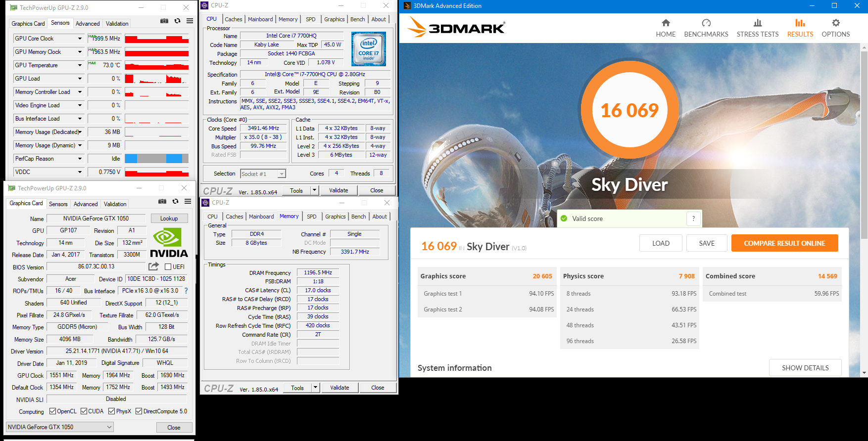Click refresh icon in GPU-Z Graphics Card window
The width and height of the screenshot is (868, 441).
tap(175, 201)
